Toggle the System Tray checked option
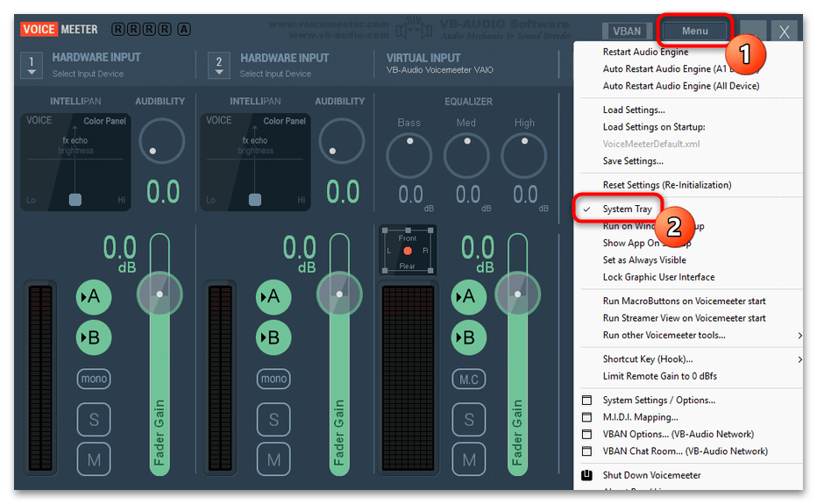The image size is (817, 504). tap(627, 209)
